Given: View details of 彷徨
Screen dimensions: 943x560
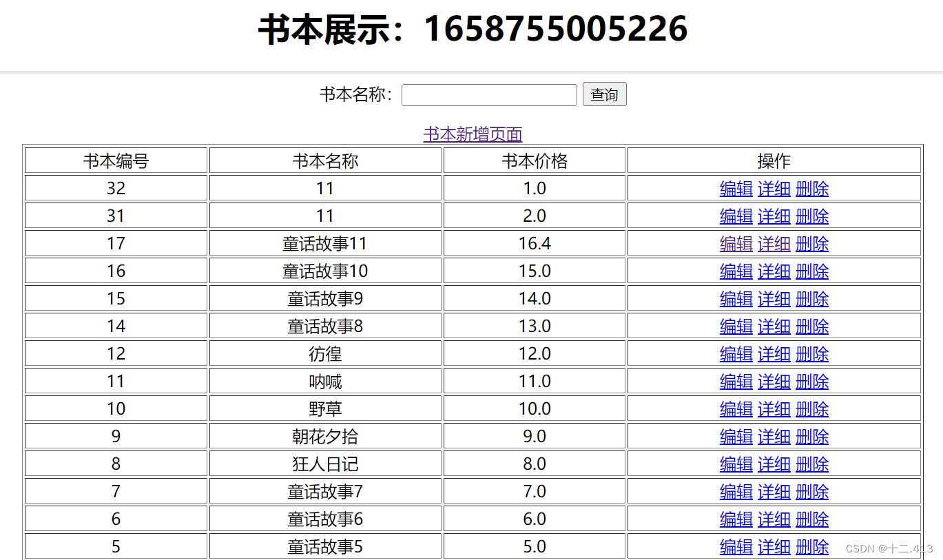Looking at the screenshot, I should click(x=774, y=354).
